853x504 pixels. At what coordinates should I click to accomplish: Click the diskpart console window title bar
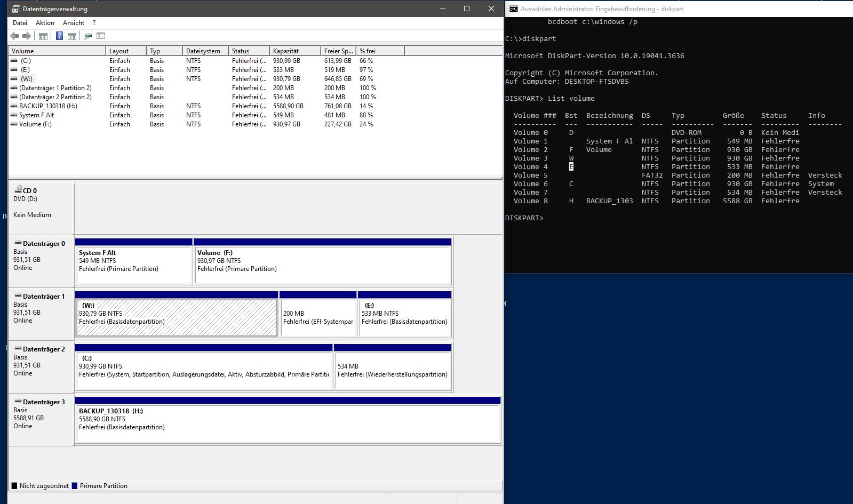[679, 9]
